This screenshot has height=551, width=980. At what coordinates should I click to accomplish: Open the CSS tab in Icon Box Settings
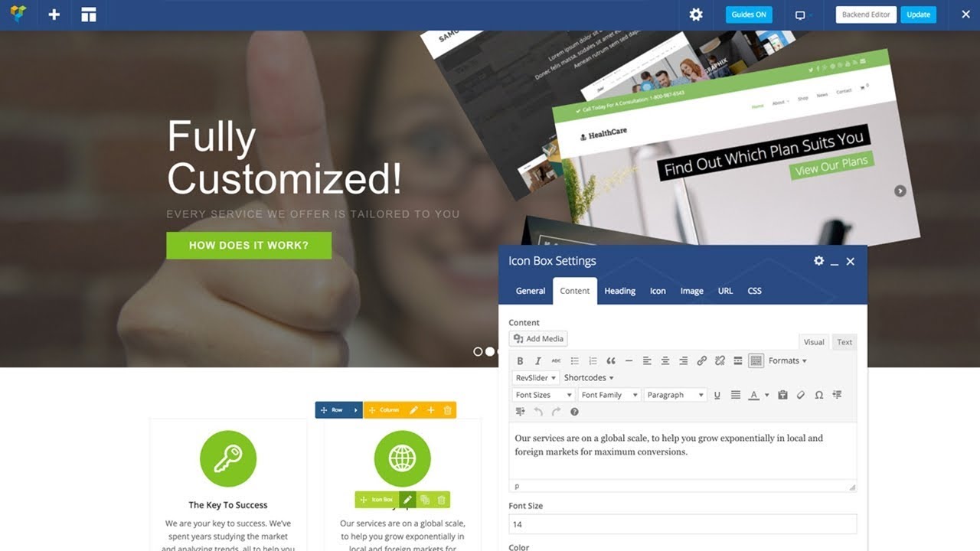pyautogui.click(x=754, y=291)
